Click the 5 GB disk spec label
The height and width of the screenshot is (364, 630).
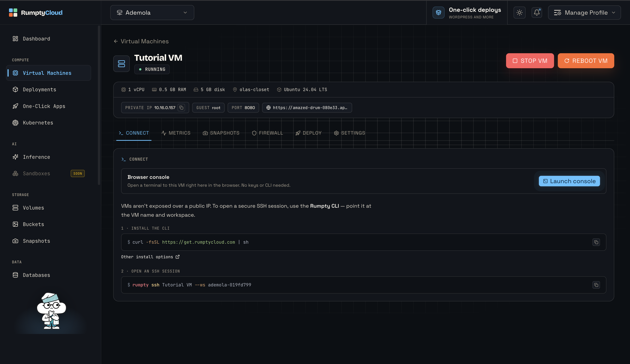[x=209, y=89]
